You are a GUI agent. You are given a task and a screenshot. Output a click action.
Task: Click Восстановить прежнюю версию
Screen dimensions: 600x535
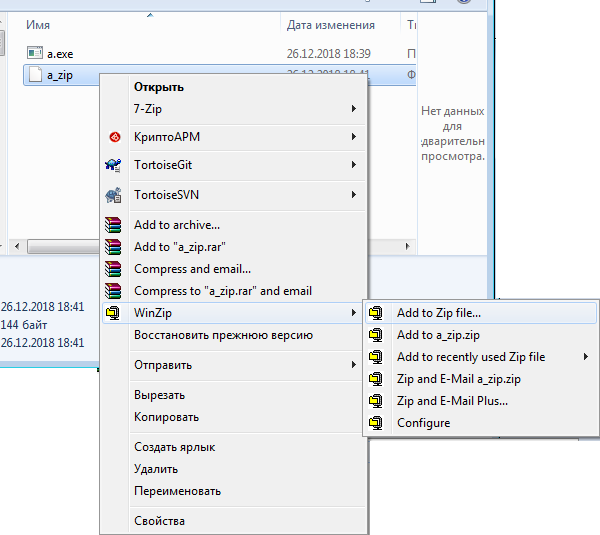(x=223, y=335)
